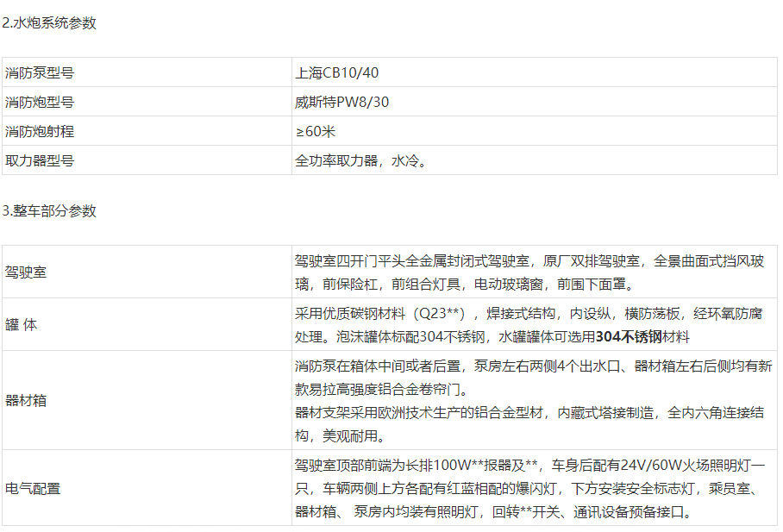Select the 消防炮型号 row label

pos(40,102)
